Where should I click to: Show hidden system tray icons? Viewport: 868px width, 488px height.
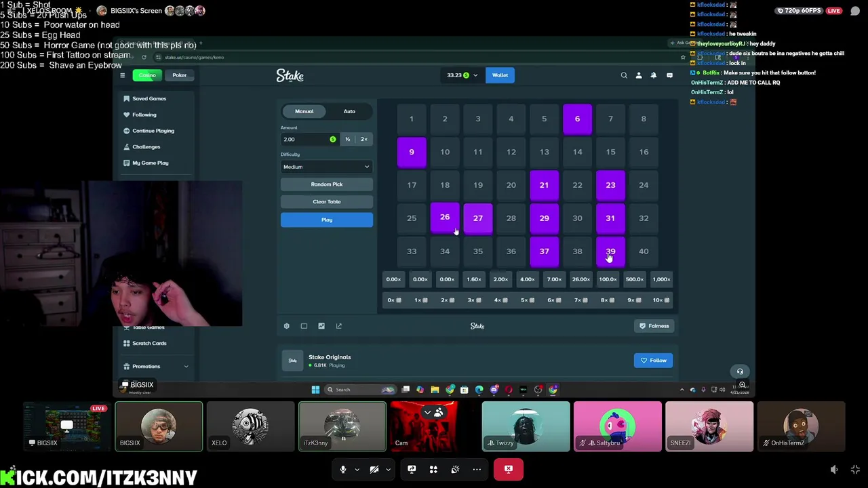coord(682,390)
